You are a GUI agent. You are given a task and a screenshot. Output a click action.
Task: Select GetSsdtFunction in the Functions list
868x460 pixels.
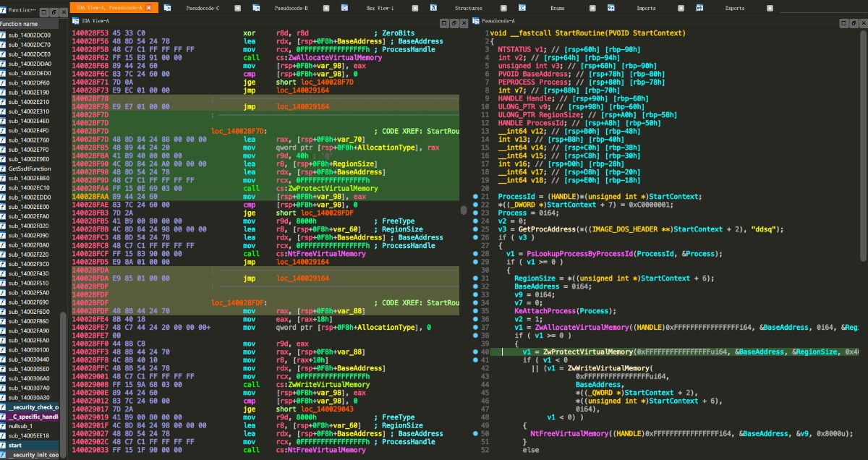[29, 169]
